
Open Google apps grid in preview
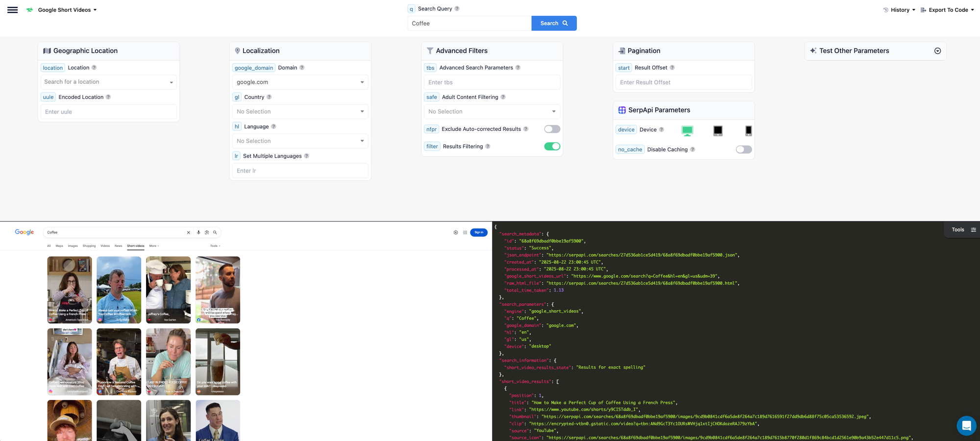465,232
